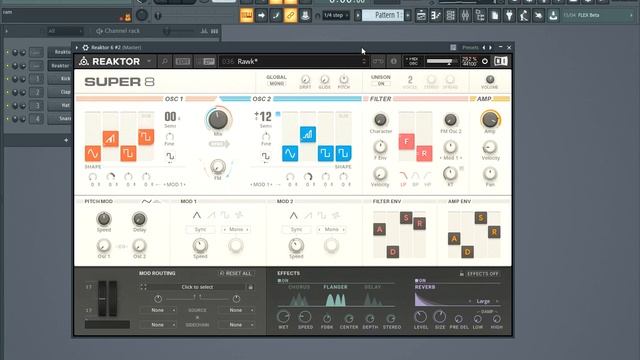This screenshot has height=360, width=640.
Task: Open the 1/4 step snap dropdown
Action: [335, 16]
